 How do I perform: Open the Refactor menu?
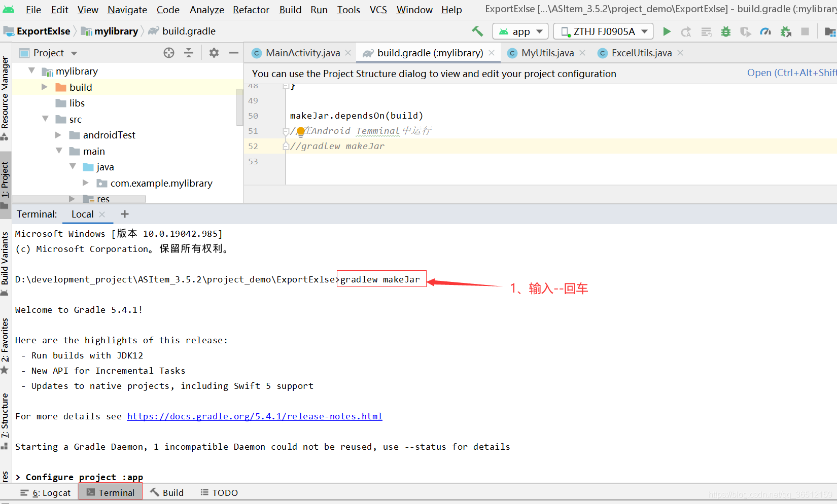point(251,10)
